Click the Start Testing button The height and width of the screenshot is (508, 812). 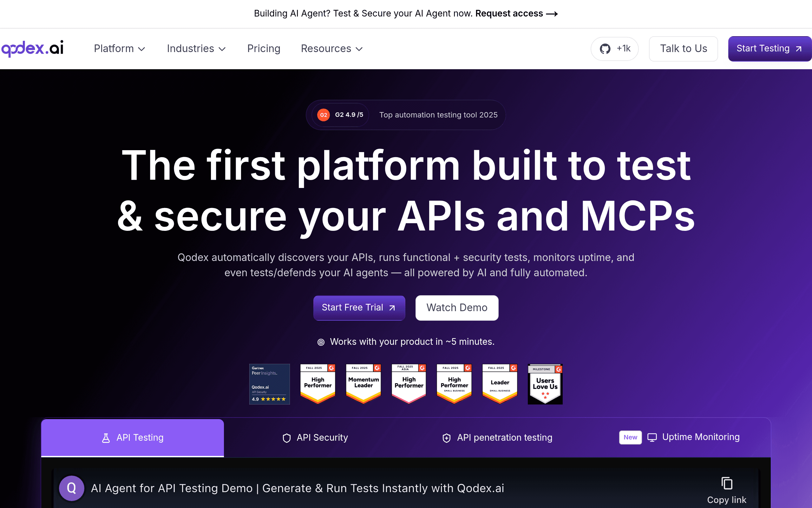pos(770,49)
